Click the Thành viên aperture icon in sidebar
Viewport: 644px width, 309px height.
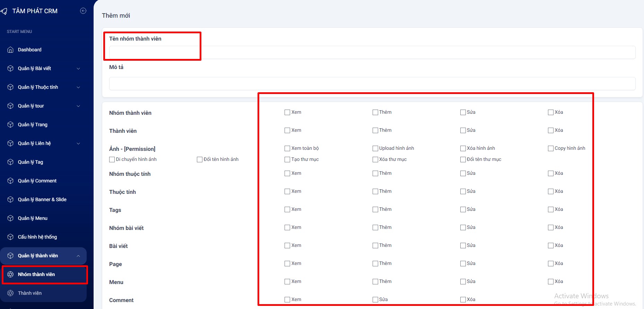[10, 293]
